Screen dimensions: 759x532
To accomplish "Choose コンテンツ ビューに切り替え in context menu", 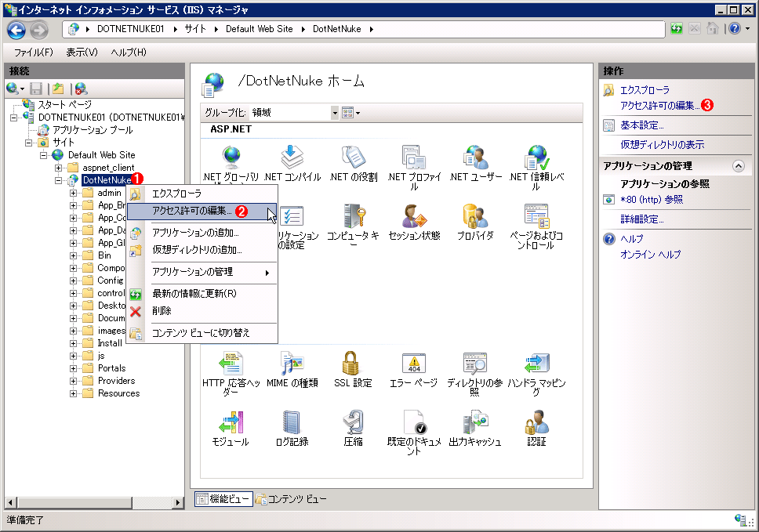I will (x=202, y=333).
